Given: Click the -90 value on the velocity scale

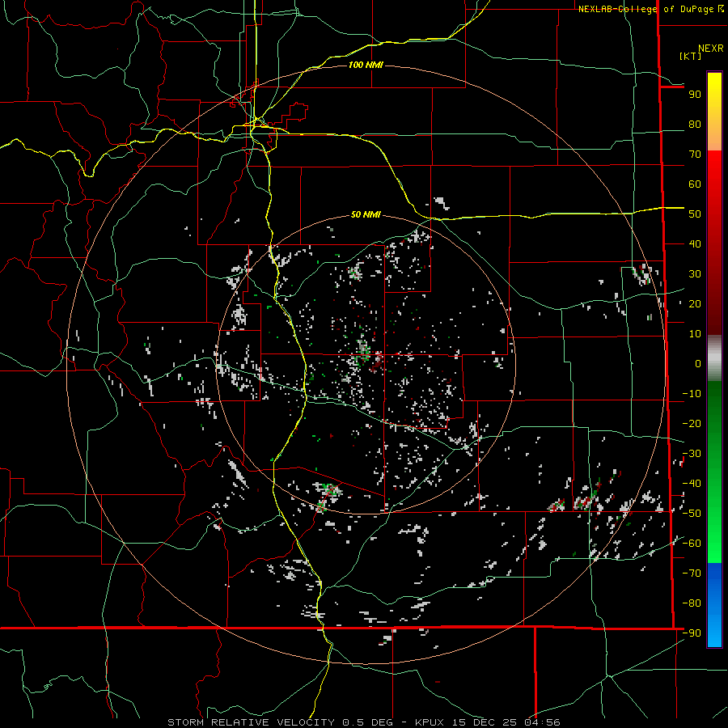Looking at the screenshot, I should tap(692, 633).
